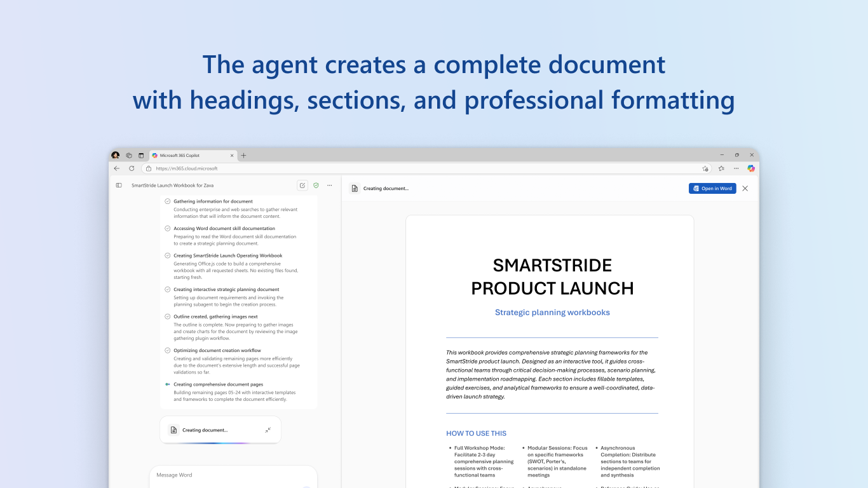This screenshot has height=488, width=868.
Task: Click the green shield protection icon
Action: (x=316, y=186)
